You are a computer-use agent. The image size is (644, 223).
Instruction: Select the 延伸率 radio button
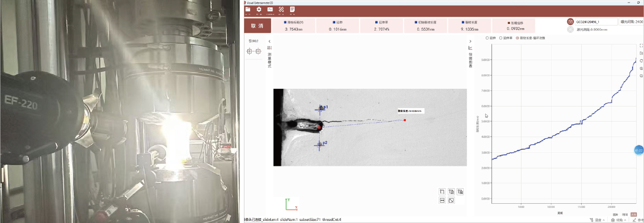click(x=505, y=38)
